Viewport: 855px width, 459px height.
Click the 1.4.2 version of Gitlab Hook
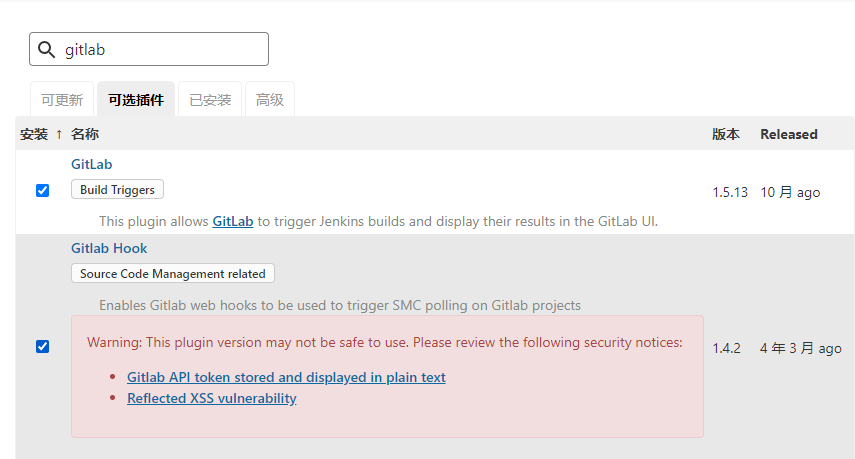coord(726,348)
